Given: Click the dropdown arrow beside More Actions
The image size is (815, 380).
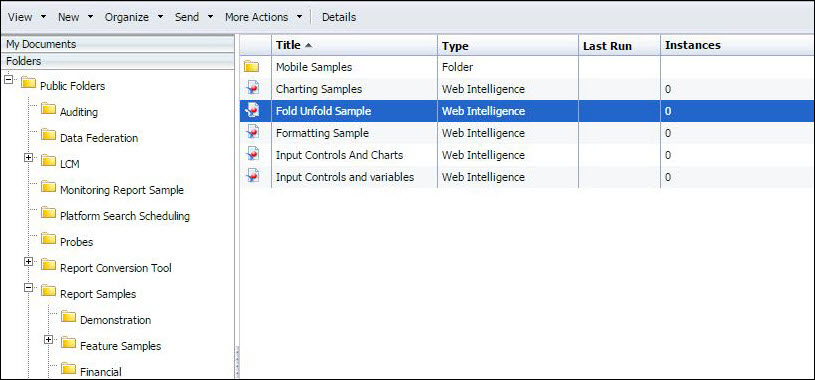Looking at the screenshot, I should point(299,17).
